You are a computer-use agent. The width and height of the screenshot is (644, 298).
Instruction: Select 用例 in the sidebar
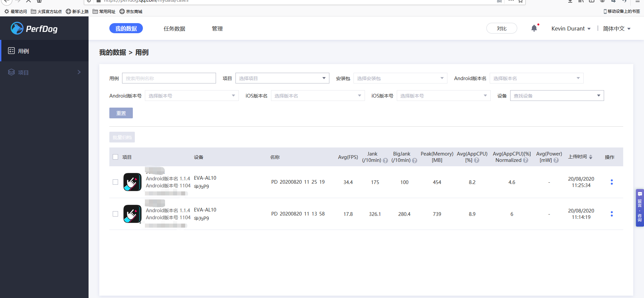click(44, 51)
